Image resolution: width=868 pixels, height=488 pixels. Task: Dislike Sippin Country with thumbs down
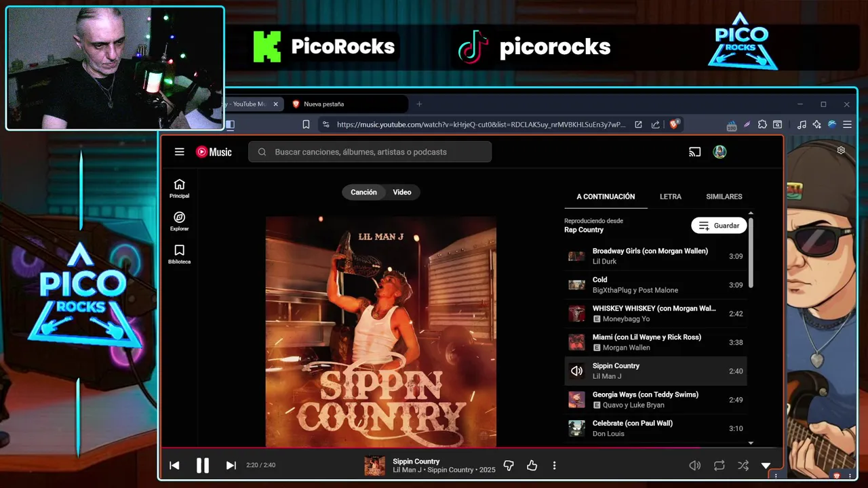pos(509,466)
